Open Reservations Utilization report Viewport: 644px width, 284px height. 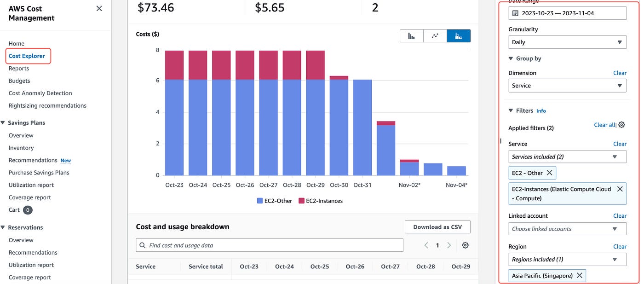pos(31,265)
